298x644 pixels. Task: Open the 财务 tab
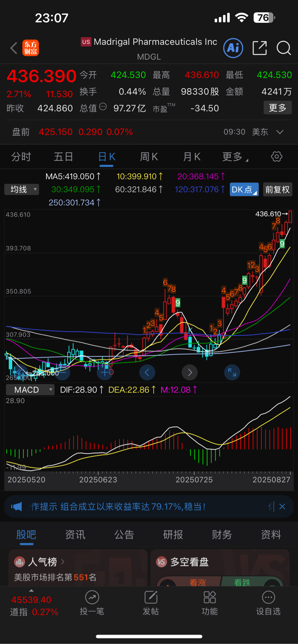coord(222,535)
